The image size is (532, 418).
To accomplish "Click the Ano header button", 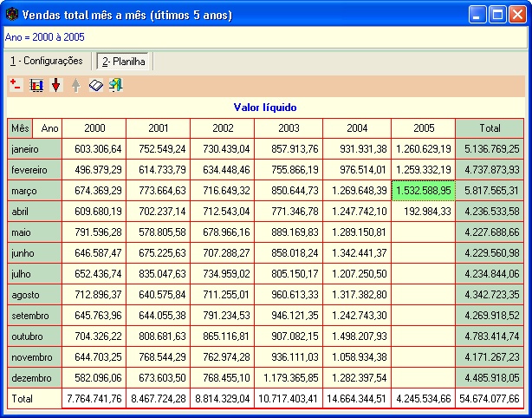I will pyautogui.click(x=49, y=128).
